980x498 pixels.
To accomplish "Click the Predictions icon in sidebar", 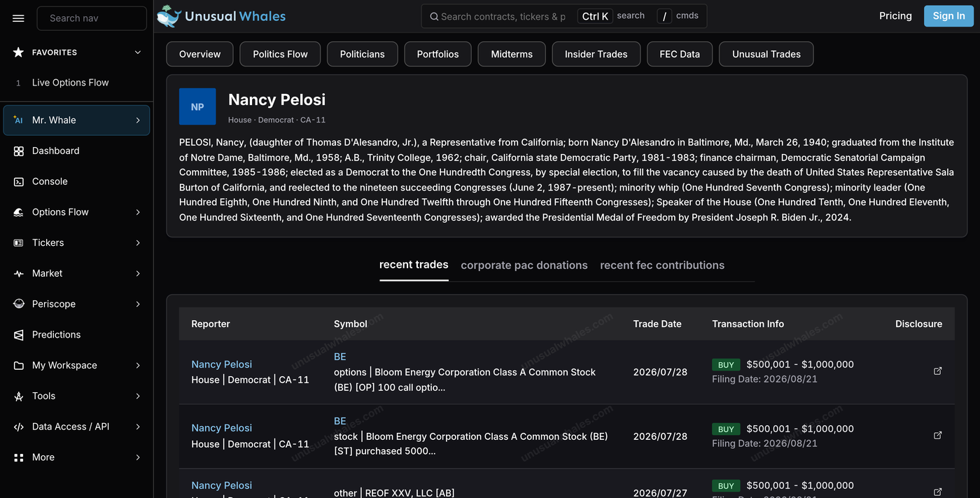I will (18, 335).
